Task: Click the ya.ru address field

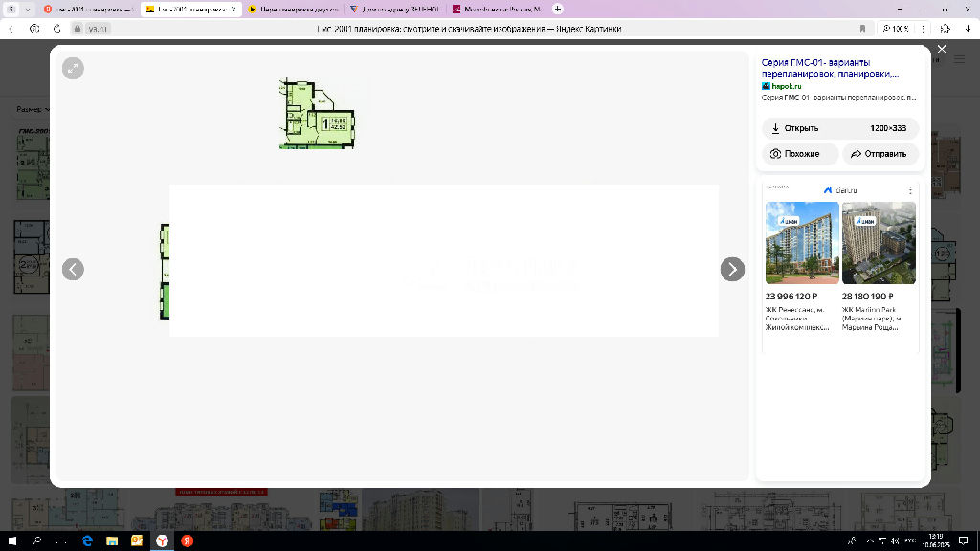Action: point(97,29)
